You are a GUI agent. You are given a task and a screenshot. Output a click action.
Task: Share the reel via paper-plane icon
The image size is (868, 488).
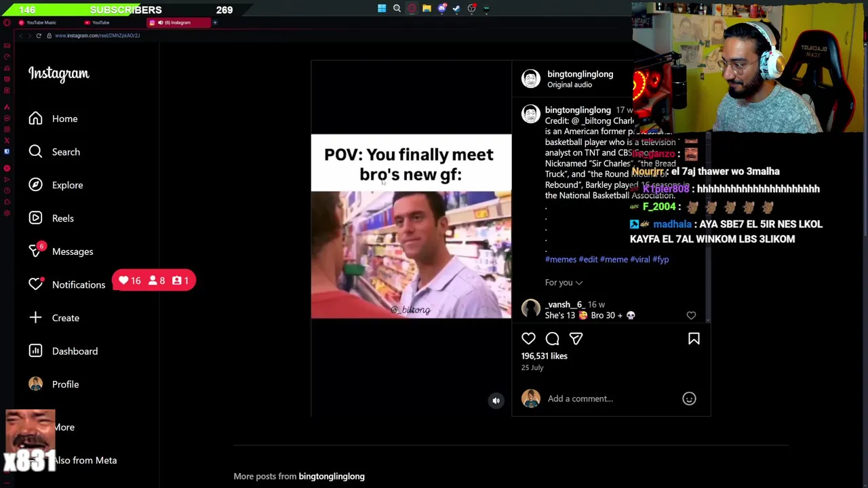click(x=576, y=338)
